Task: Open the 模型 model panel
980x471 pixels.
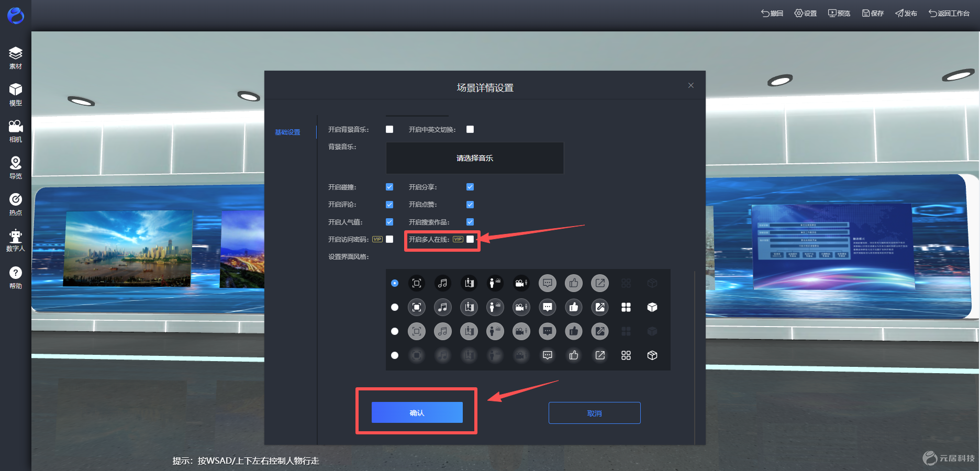Action: (16, 94)
